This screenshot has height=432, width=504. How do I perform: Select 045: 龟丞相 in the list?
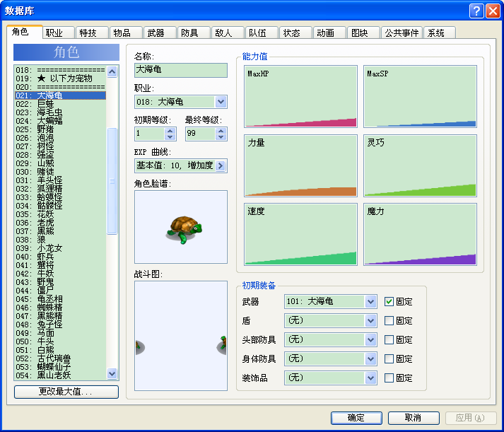[60, 299]
